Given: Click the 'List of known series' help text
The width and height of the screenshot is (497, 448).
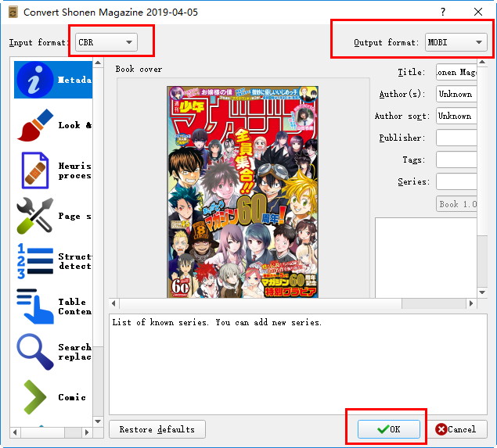Looking at the screenshot, I should [217, 322].
